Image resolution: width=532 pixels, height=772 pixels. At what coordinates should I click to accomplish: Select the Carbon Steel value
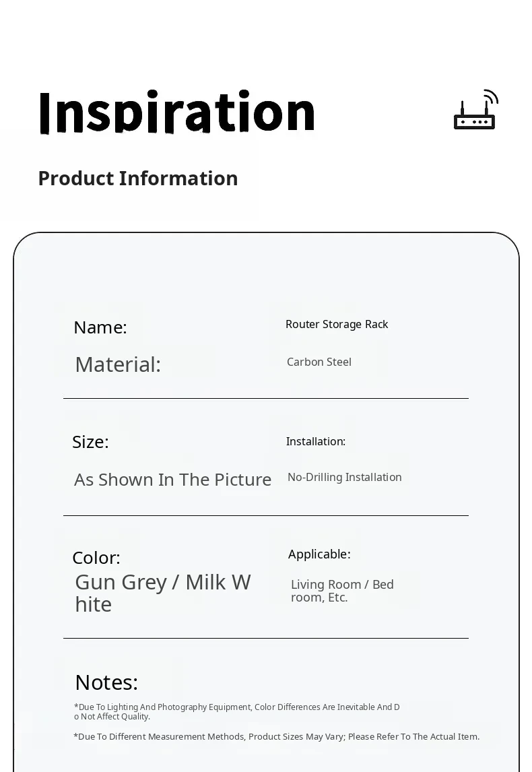pyautogui.click(x=319, y=362)
